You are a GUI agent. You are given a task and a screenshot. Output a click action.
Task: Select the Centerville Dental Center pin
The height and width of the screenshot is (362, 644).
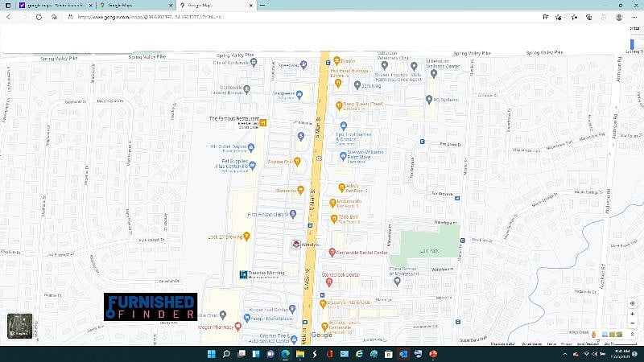(x=332, y=252)
